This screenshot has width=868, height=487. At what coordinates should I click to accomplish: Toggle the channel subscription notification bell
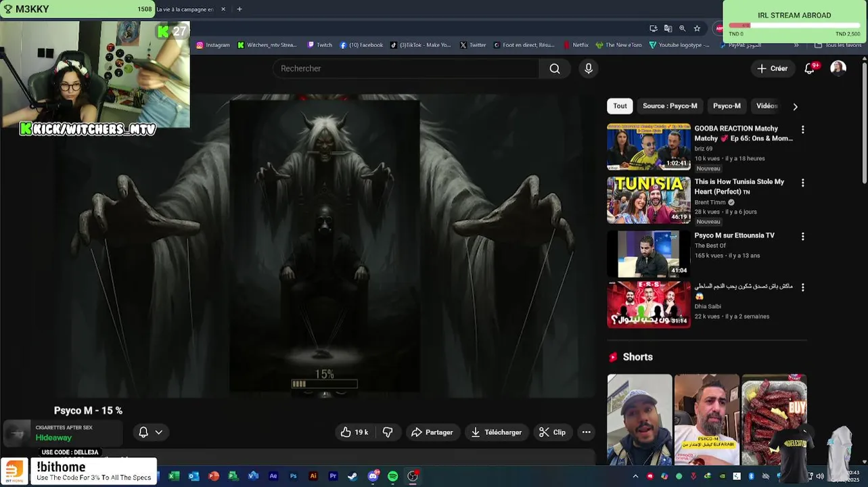pos(143,432)
